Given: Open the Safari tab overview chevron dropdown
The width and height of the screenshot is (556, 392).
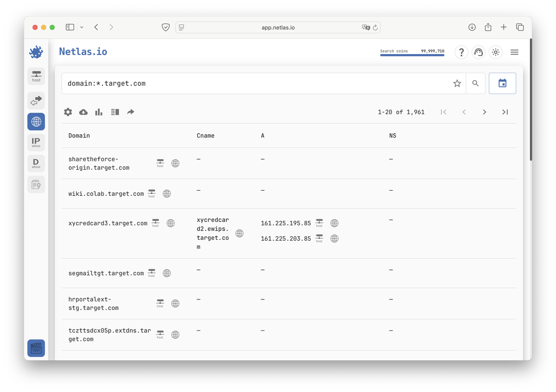Looking at the screenshot, I should 82,27.
